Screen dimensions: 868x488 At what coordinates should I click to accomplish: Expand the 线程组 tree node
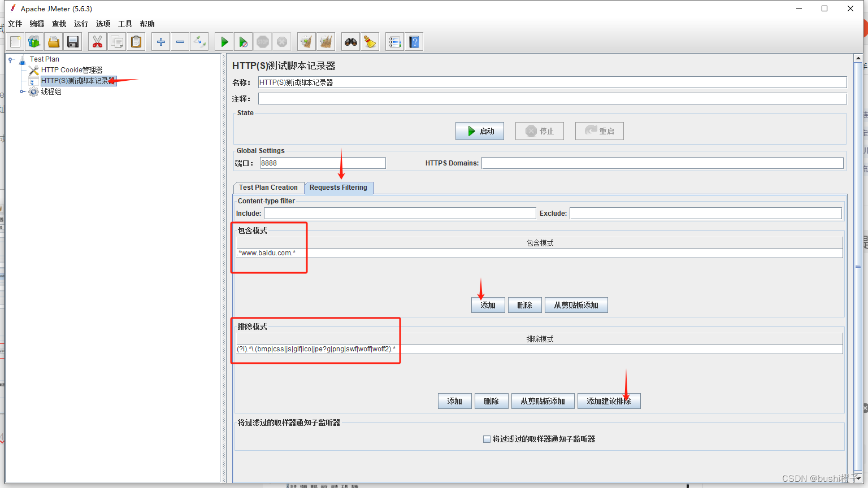click(23, 91)
